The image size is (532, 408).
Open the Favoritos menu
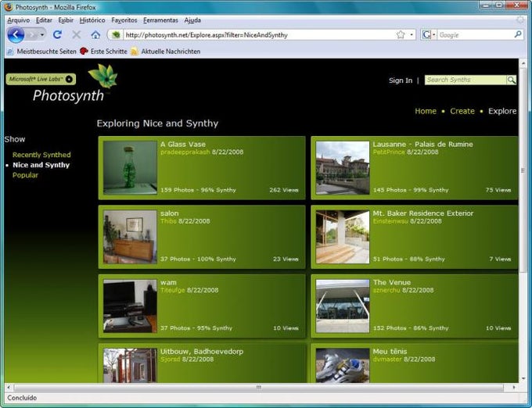[124, 20]
